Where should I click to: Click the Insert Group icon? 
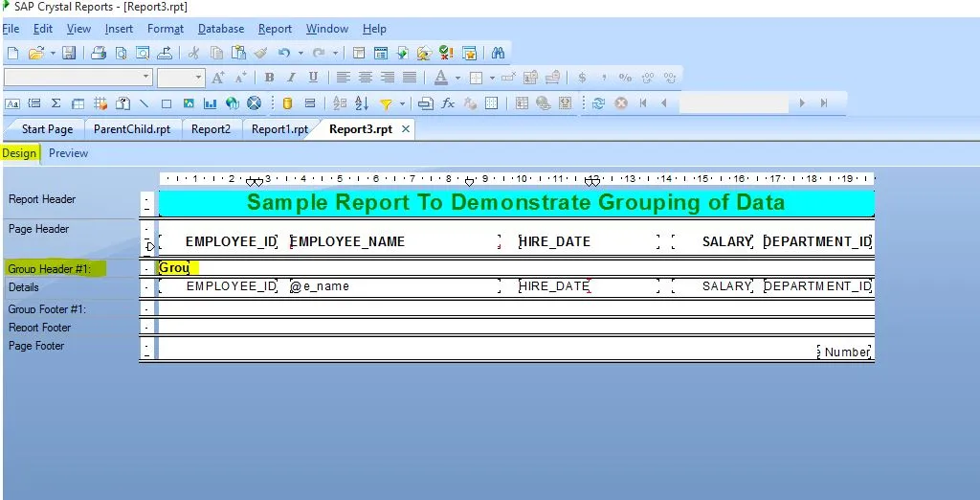(35, 103)
